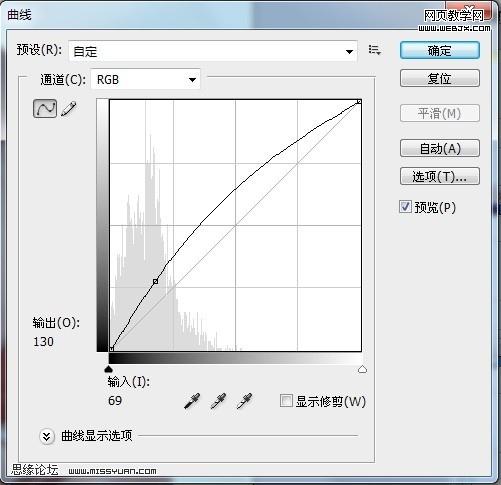Open the preset options menu icon
Screen dimensions: 501x485
click(375, 50)
